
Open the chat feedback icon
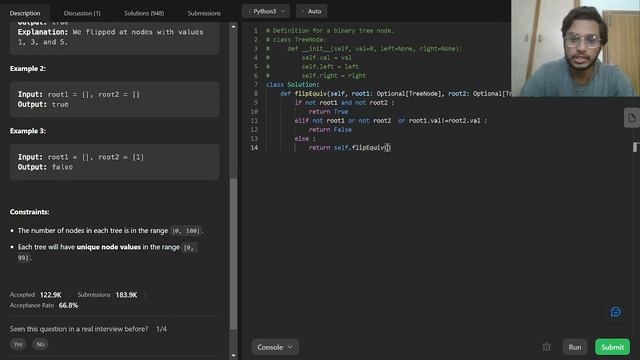pos(616,312)
